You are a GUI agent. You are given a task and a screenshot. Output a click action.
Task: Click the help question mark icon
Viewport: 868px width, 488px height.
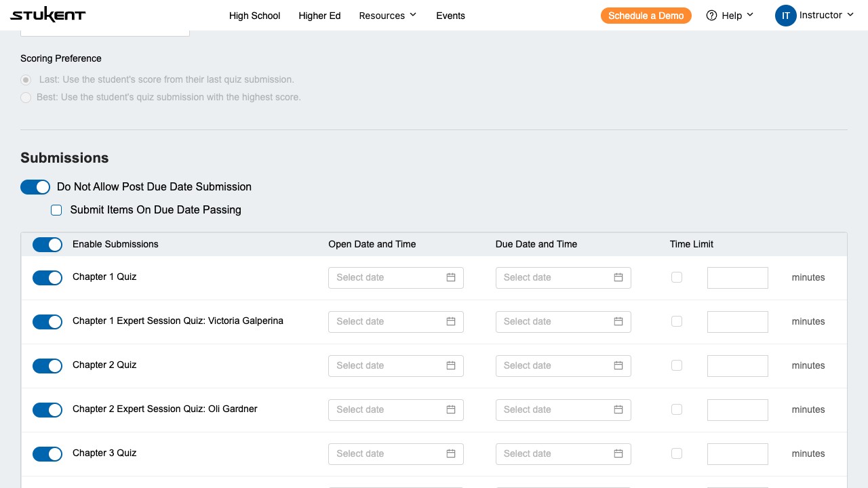(711, 16)
